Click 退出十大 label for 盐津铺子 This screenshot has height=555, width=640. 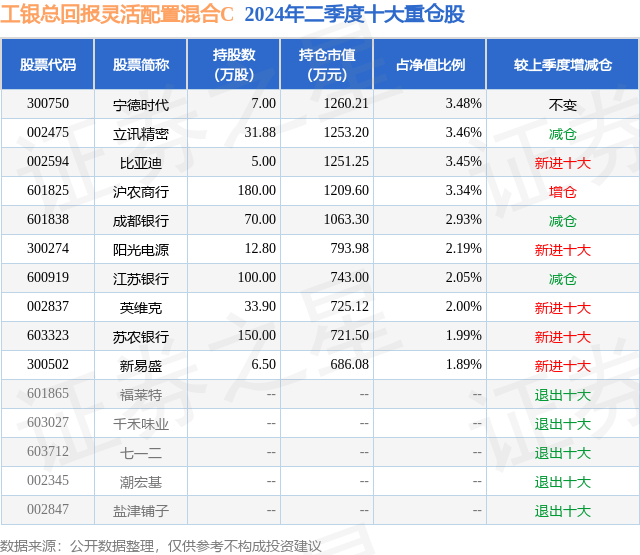(x=563, y=511)
